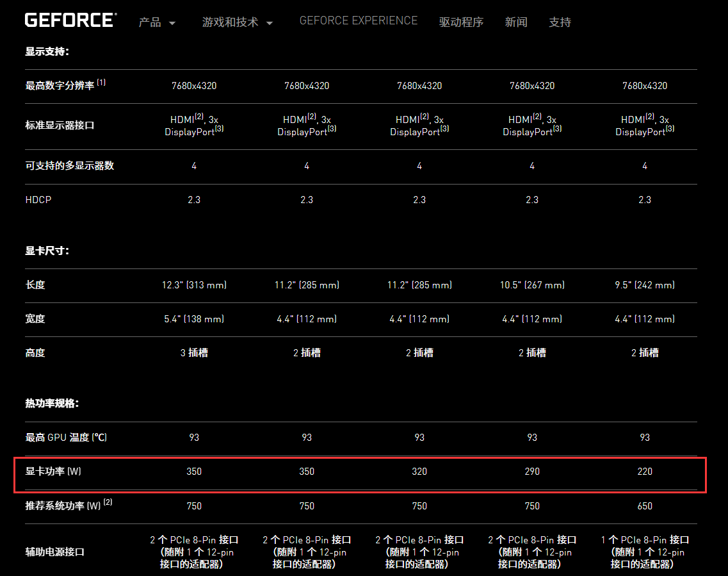Open the 游戏和技术 menu
The height and width of the screenshot is (576, 728).
(x=231, y=22)
